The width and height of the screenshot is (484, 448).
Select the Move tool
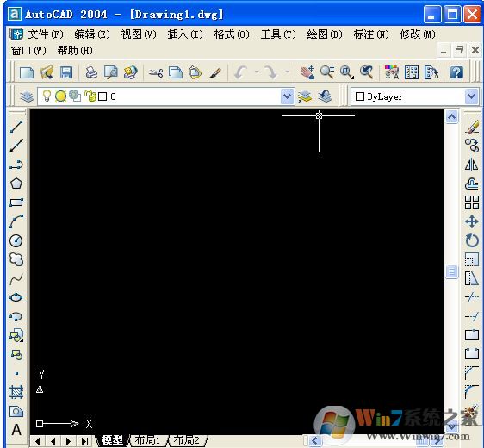[x=472, y=221]
